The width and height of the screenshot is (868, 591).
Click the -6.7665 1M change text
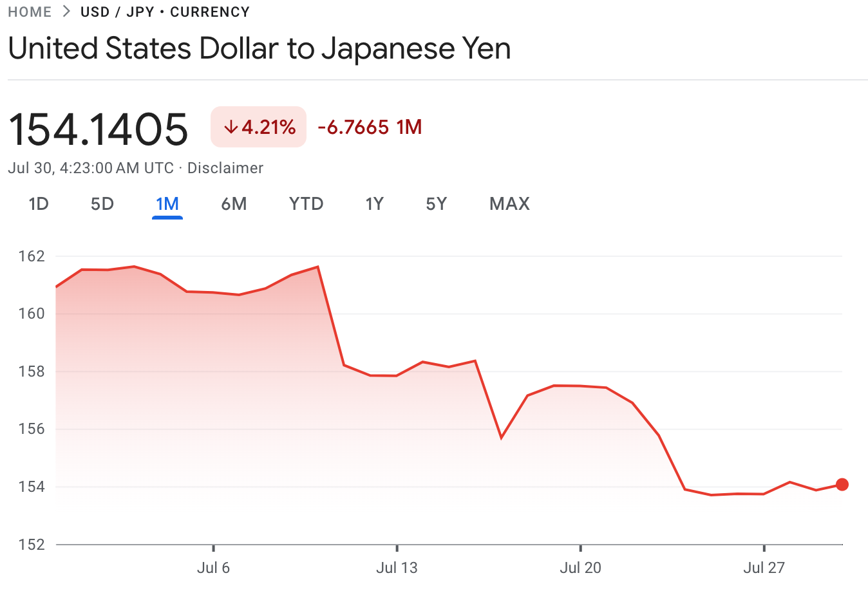click(x=368, y=127)
